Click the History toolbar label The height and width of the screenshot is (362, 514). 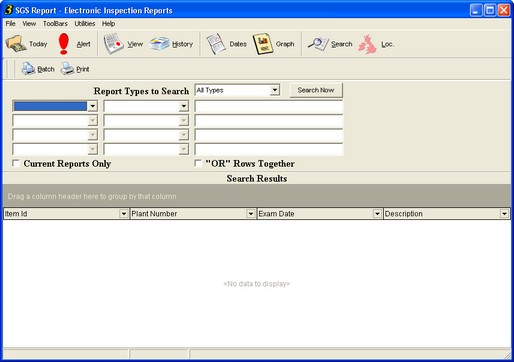pyautogui.click(x=182, y=44)
